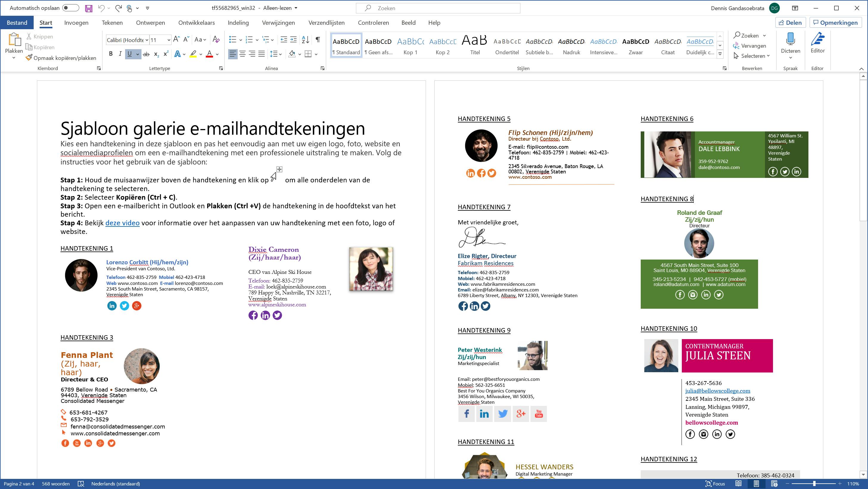868x489 pixels.
Task: Click the Save icon in title bar
Action: pyautogui.click(x=89, y=8)
